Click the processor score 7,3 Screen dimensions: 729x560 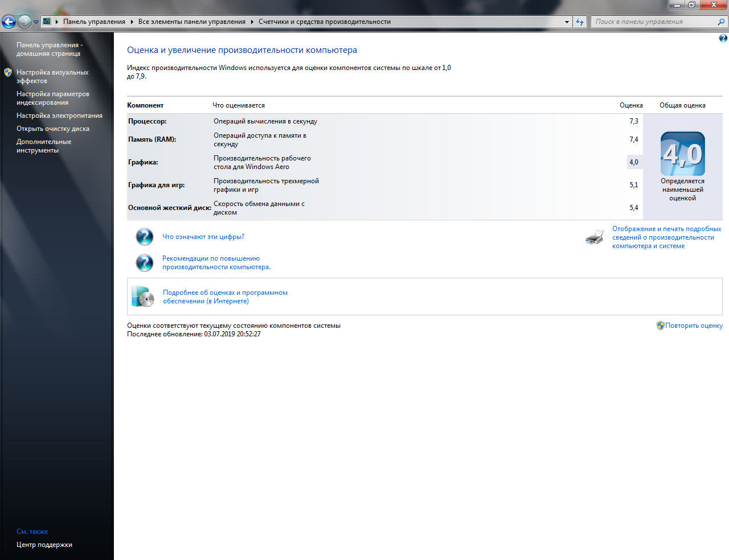click(634, 121)
